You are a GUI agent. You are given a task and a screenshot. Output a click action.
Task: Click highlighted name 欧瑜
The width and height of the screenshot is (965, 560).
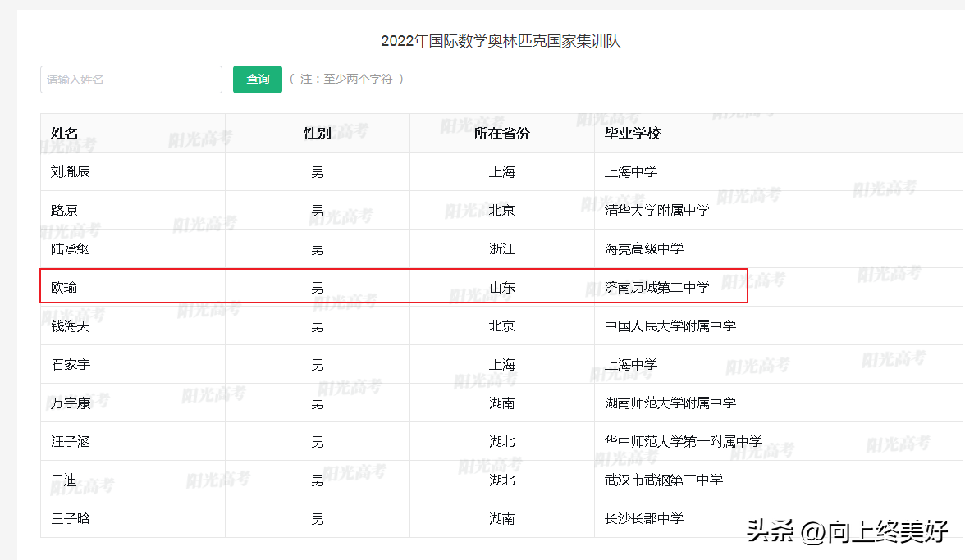[65, 288]
